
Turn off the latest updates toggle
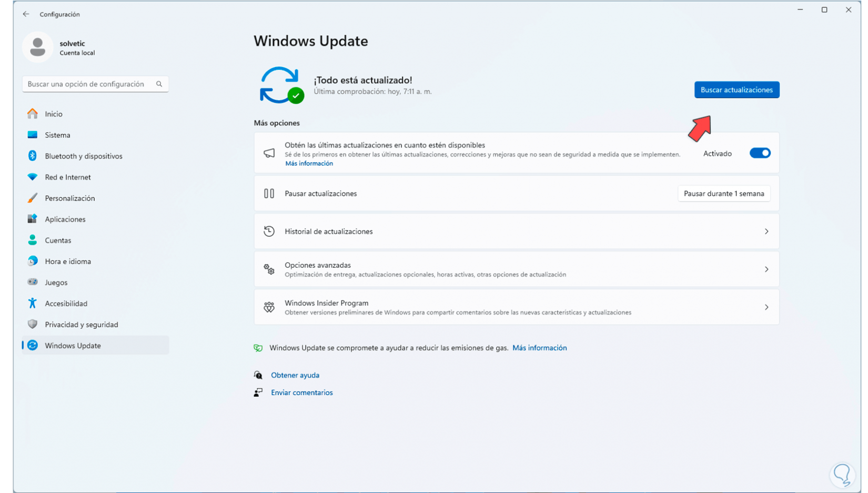pyautogui.click(x=760, y=153)
